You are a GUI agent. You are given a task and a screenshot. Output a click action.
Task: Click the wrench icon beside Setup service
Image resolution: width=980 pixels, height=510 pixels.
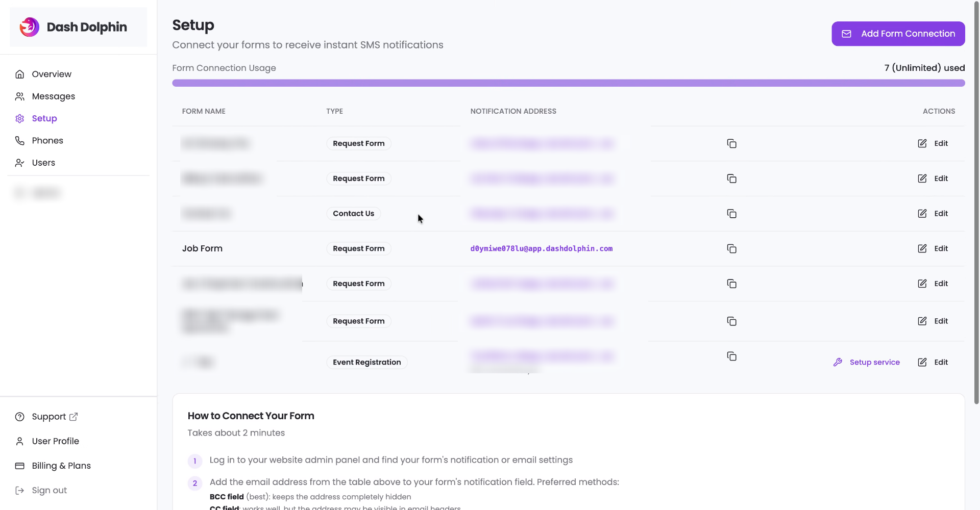tap(838, 362)
